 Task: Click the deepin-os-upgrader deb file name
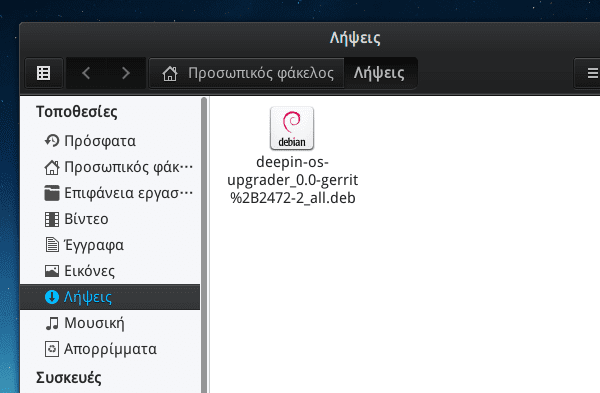pos(293,180)
